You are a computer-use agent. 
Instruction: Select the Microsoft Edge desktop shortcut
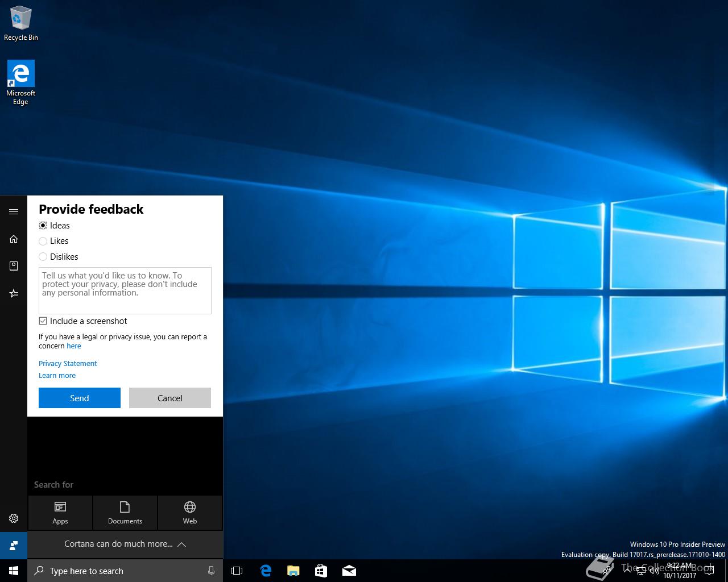pos(21,83)
